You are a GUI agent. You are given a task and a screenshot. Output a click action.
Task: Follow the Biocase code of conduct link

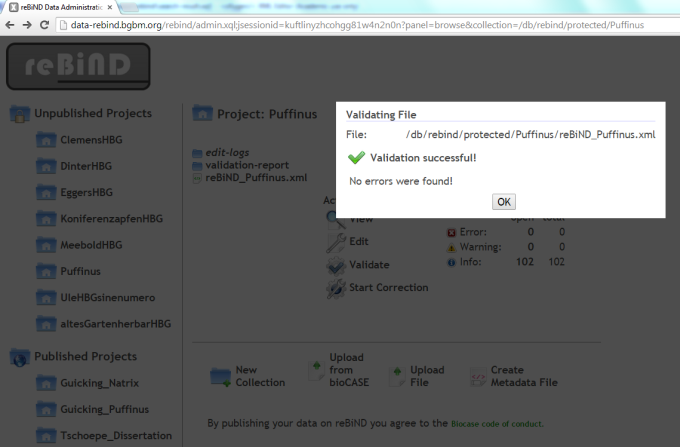[x=496, y=423]
